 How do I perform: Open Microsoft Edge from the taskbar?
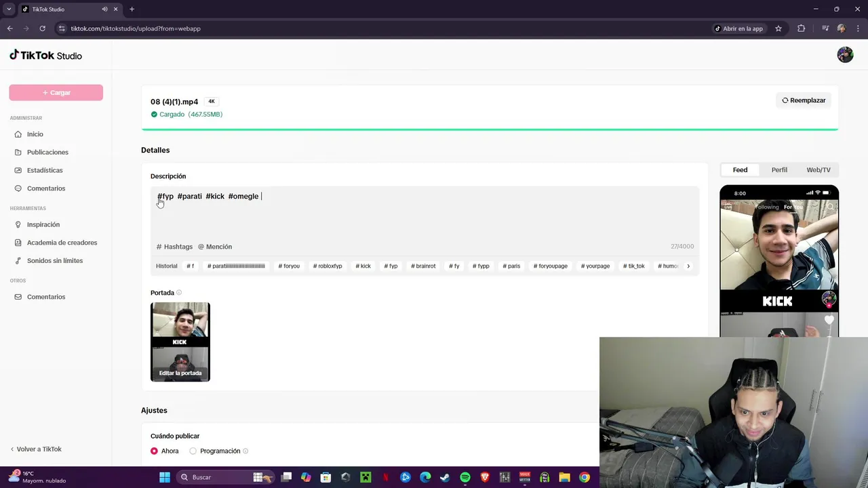coord(425,477)
